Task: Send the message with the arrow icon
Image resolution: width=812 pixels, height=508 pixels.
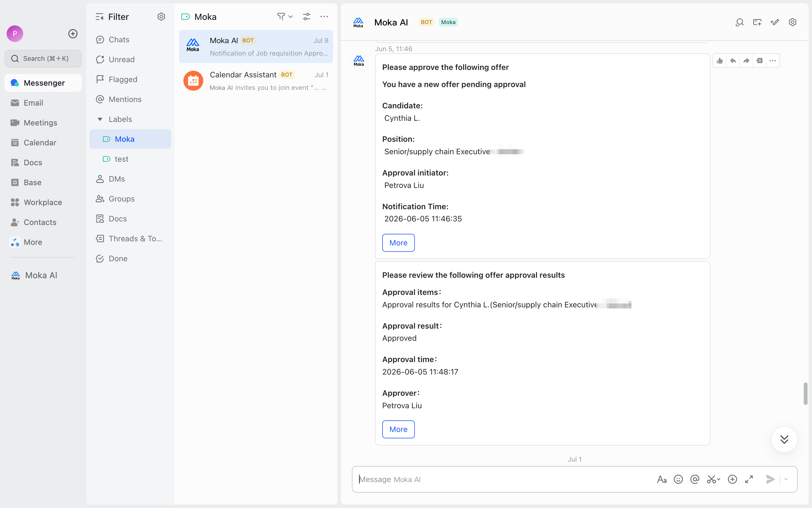Action: point(770,480)
